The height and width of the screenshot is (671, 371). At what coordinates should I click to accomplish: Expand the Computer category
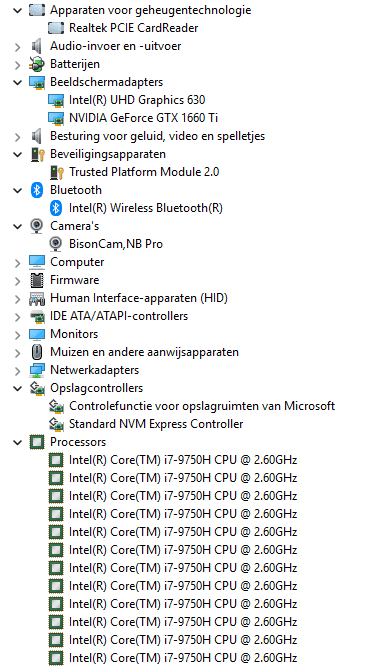18,262
